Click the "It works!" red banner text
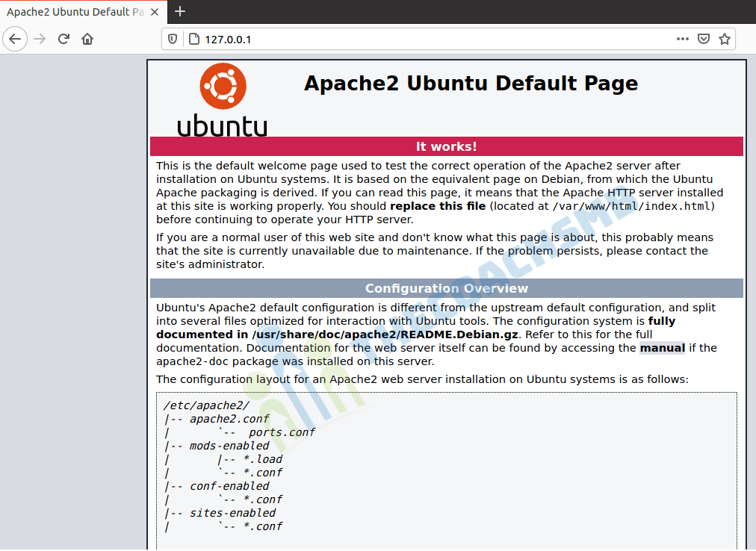This screenshot has width=756, height=551. (x=447, y=146)
